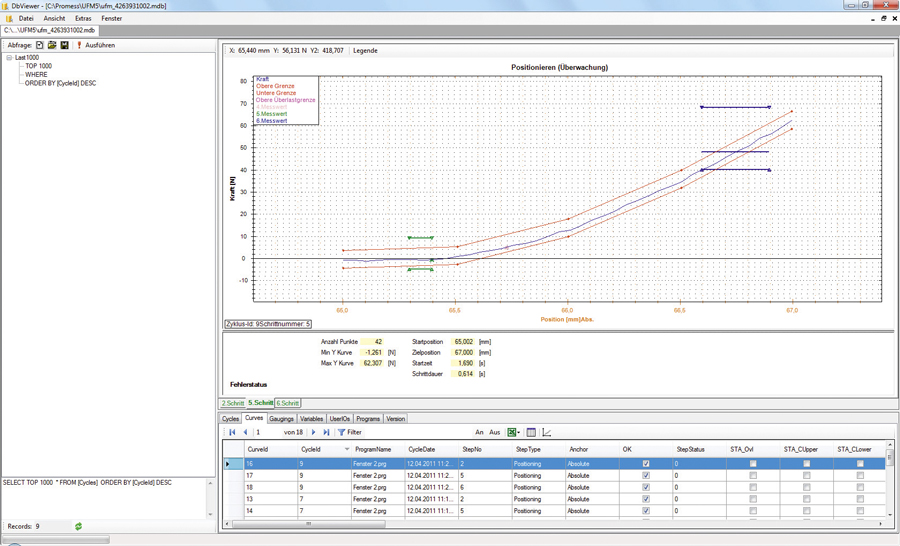Click the green refresh records icon
Image resolution: width=900 pixels, height=546 pixels.
78,526
